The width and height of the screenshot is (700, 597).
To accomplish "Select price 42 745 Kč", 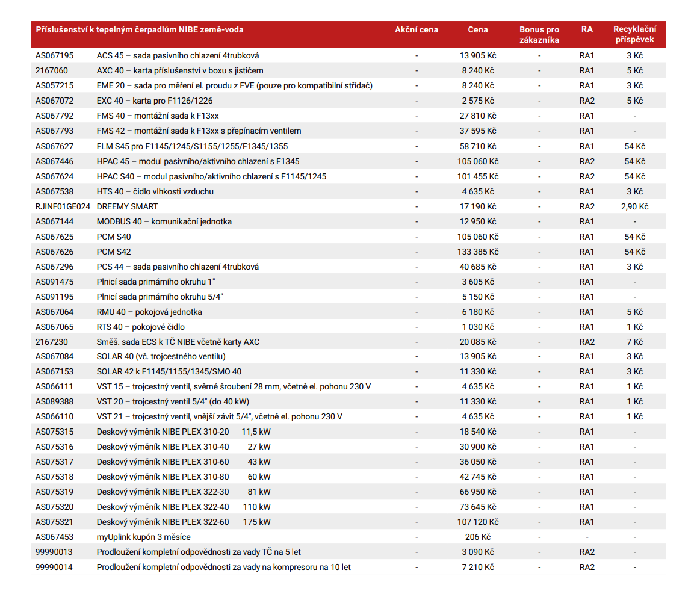I will point(478,477).
